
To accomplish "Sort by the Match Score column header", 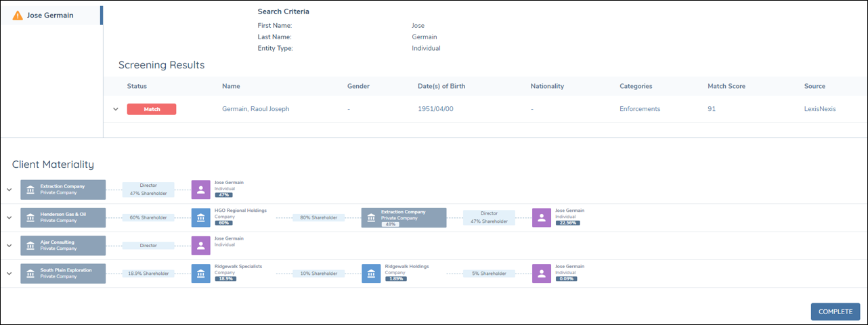I will (727, 86).
